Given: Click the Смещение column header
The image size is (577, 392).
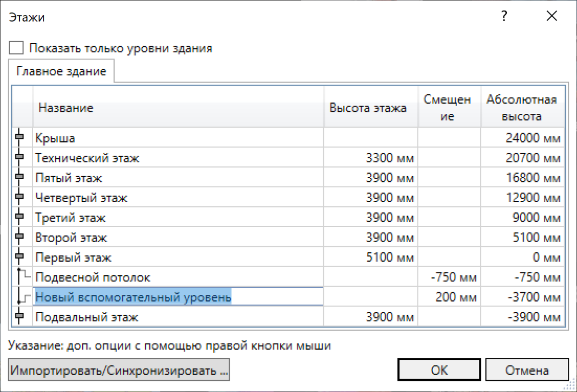Looking at the screenshot, I should [x=450, y=108].
